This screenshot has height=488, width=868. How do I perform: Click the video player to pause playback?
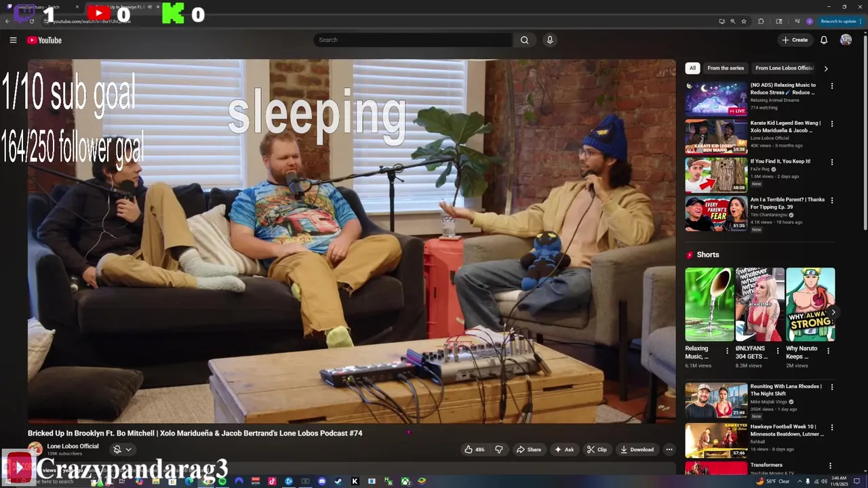point(352,241)
